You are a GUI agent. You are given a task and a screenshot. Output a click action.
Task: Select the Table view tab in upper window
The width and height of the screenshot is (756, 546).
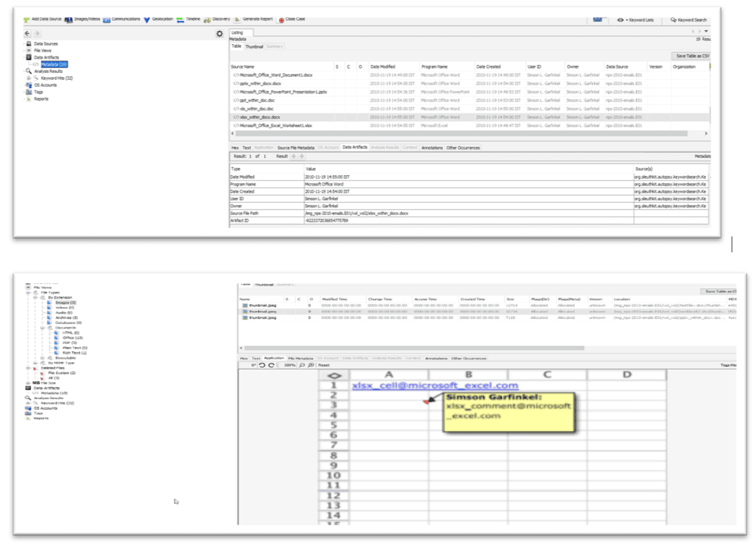click(236, 46)
